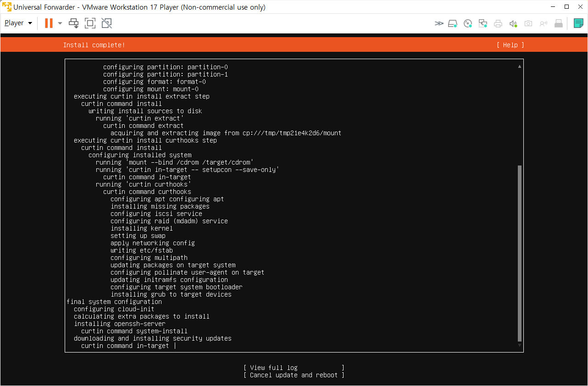The height and width of the screenshot is (386, 588).
Task: Click the VMware Player title bar icon
Action: pyautogui.click(x=7, y=7)
